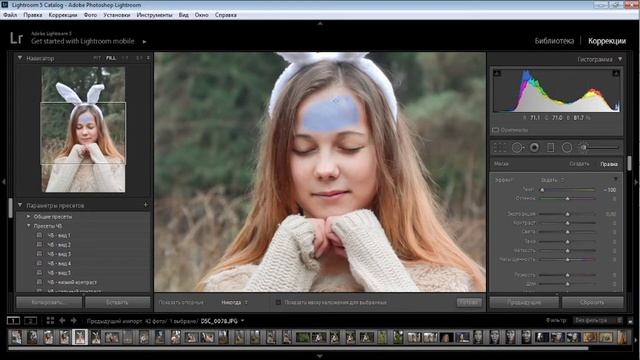640x360 pixels.
Task: Hide the top module panel arrow
Action: [320, 24]
